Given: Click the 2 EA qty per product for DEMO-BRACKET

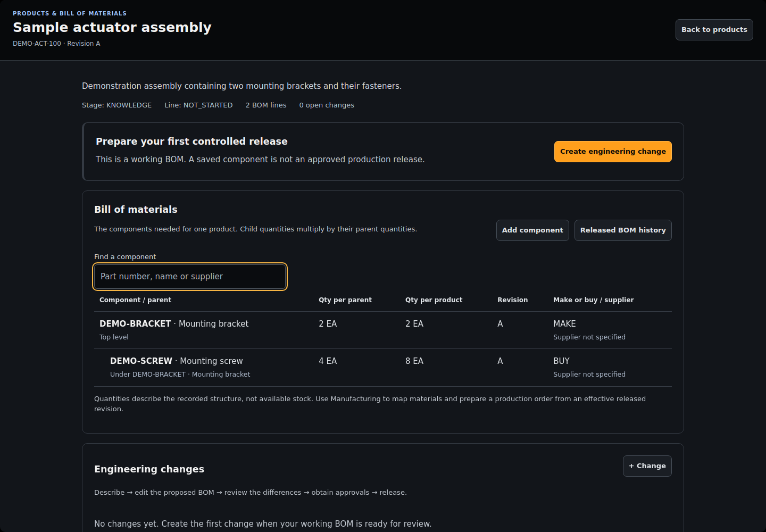Looking at the screenshot, I should point(414,324).
